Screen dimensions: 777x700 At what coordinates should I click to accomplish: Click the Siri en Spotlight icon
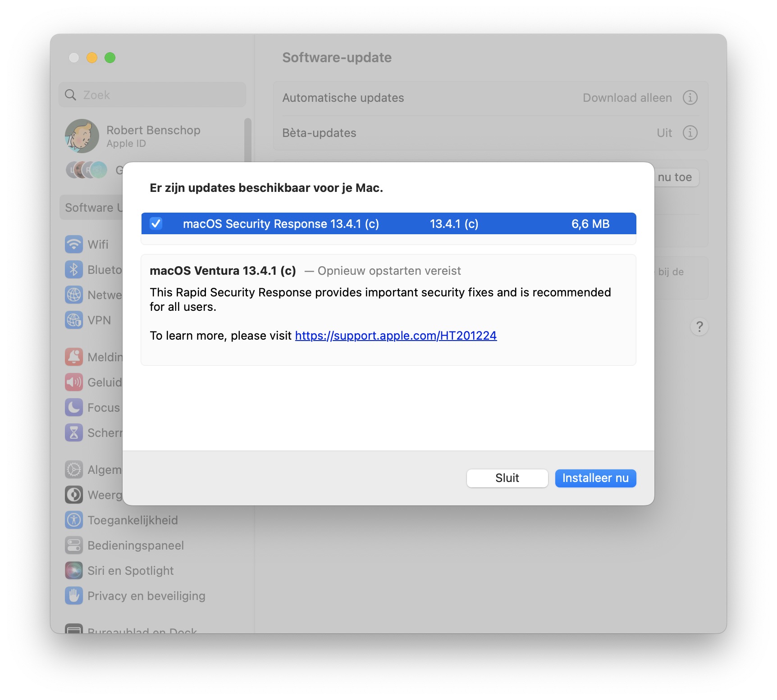(74, 571)
